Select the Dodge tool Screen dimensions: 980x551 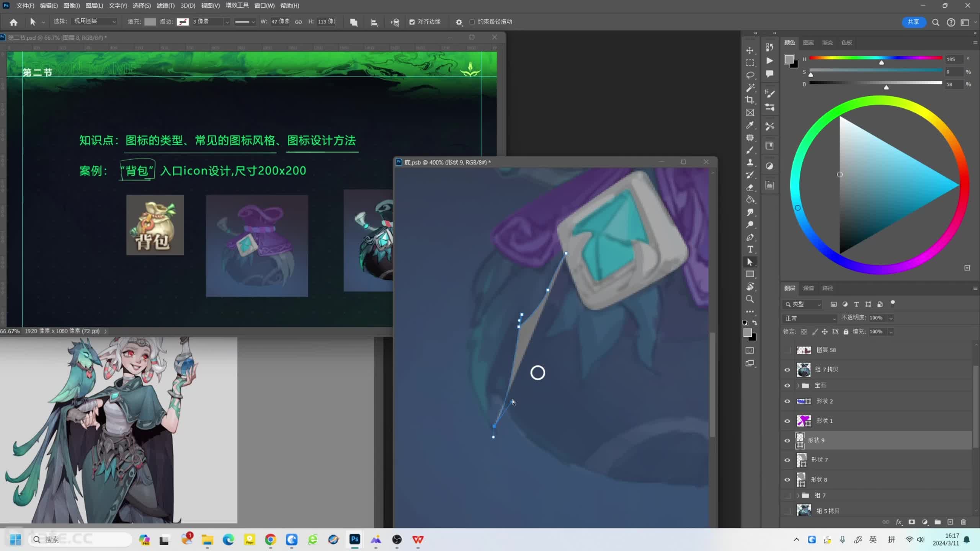click(x=750, y=225)
